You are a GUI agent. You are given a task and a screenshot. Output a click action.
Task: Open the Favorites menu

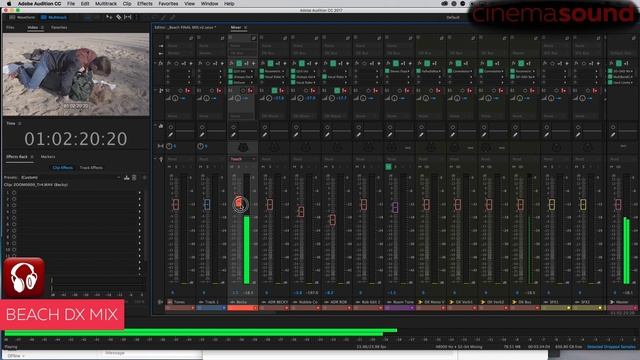click(x=168, y=4)
